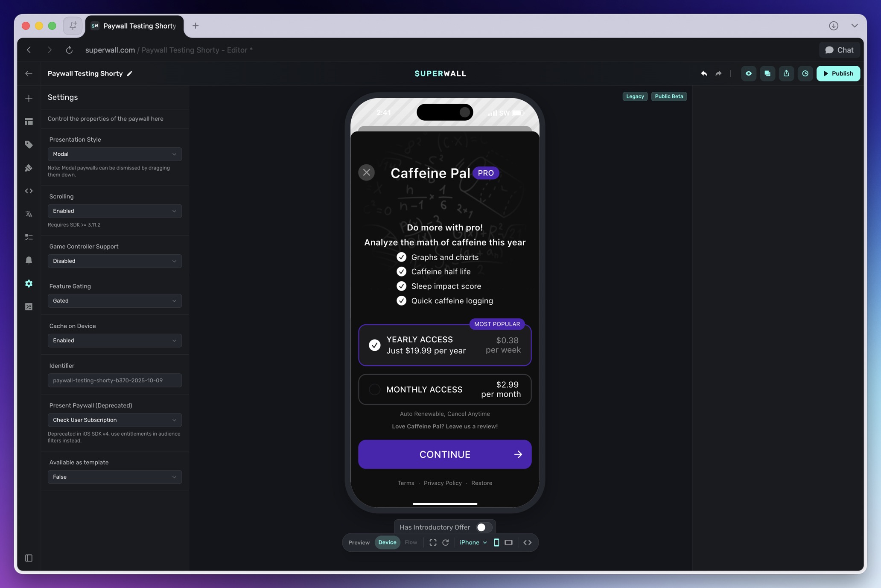
Task: Click the Restore link on the paywall
Action: pyautogui.click(x=481, y=483)
